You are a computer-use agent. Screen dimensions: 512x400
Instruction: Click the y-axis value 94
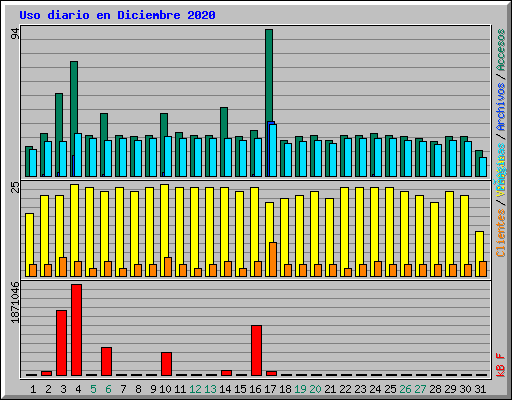pyautogui.click(x=15, y=34)
